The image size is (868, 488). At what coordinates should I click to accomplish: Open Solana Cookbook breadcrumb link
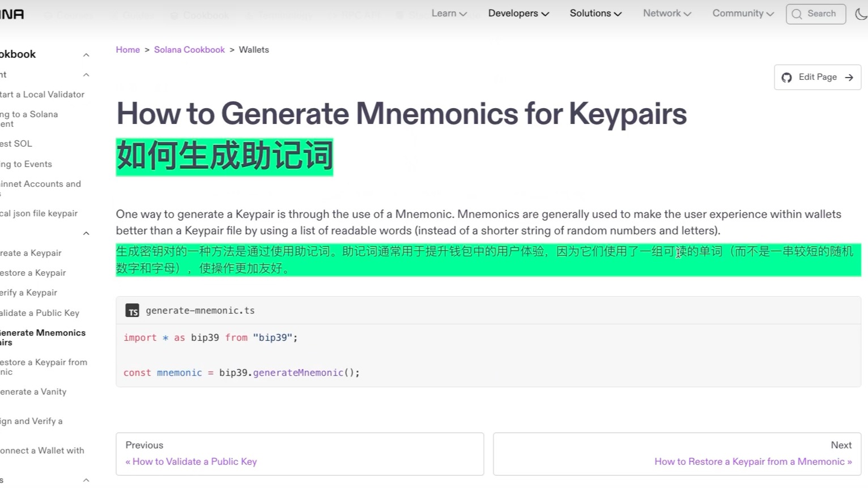pos(189,50)
